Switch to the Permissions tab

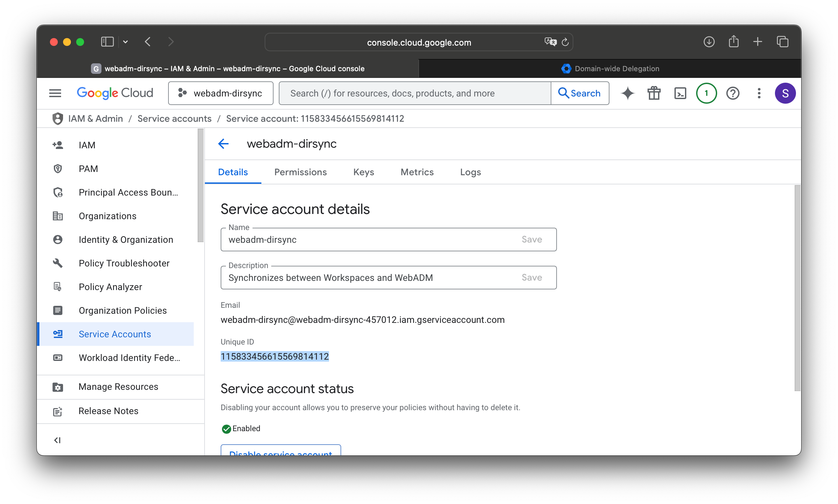coord(300,172)
